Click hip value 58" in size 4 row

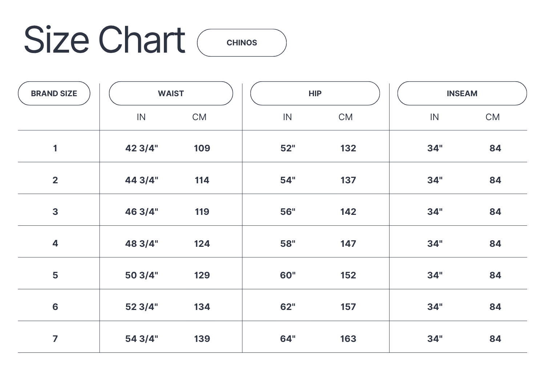(x=288, y=244)
